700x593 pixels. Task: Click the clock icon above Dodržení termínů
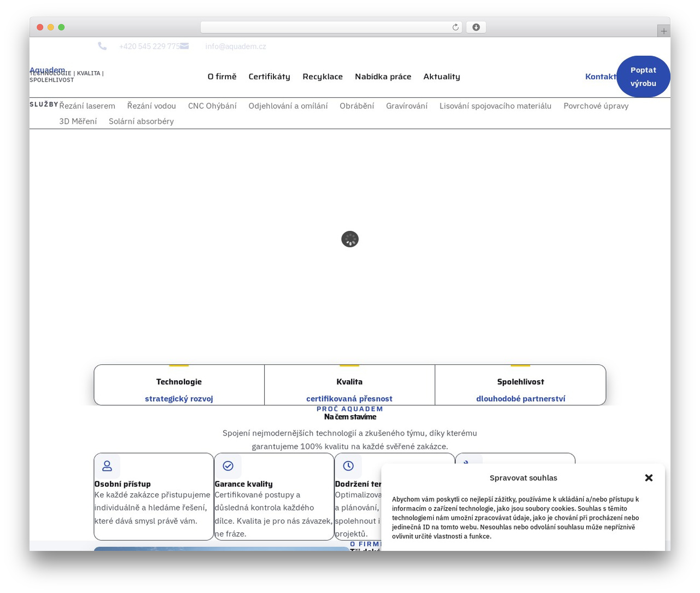click(x=348, y=466)
